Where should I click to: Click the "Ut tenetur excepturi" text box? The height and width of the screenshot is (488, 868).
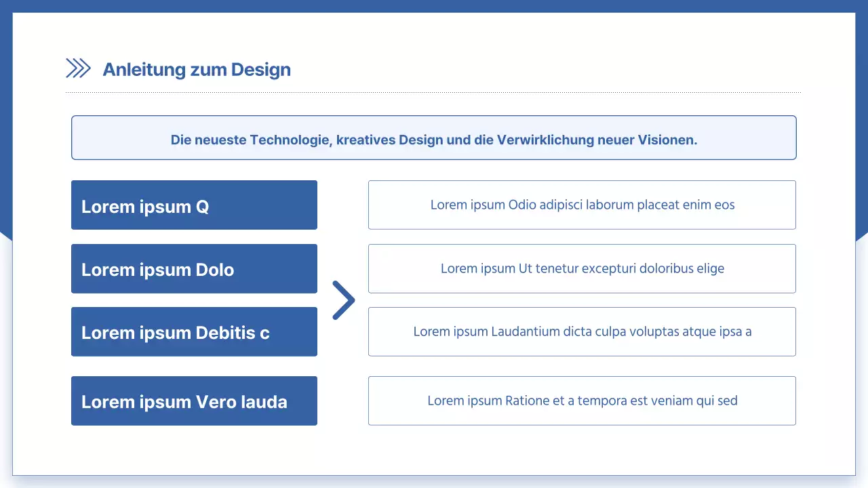(x=582, y=268)
